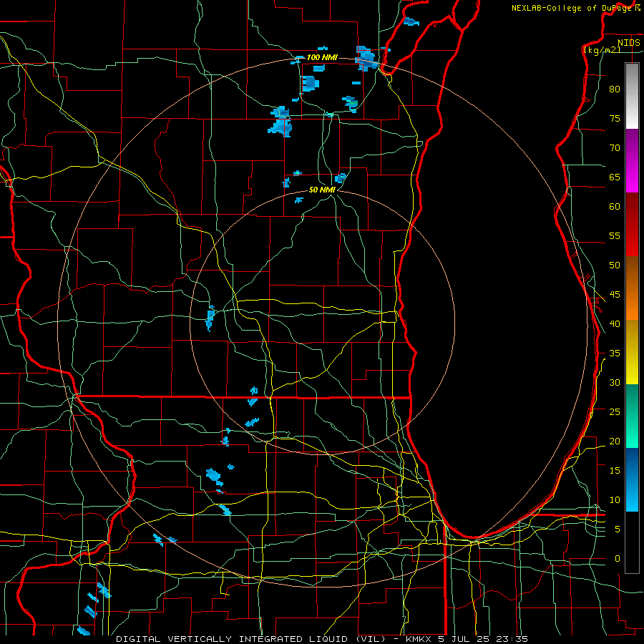Click the 60 value on the color scale

(x=615, y=207)
